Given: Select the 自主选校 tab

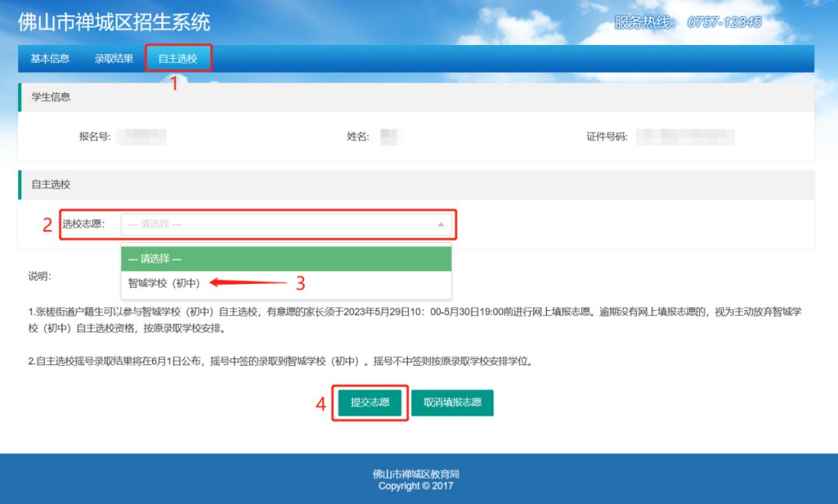Looking at the screenshot, I should 178,59.
